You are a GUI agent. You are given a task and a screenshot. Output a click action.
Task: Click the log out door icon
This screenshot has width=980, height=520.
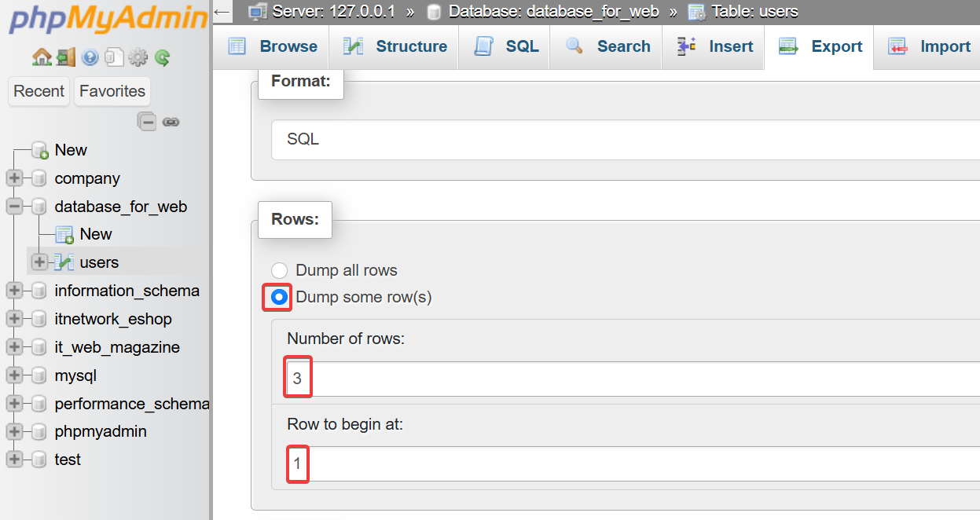pos(66,57)
